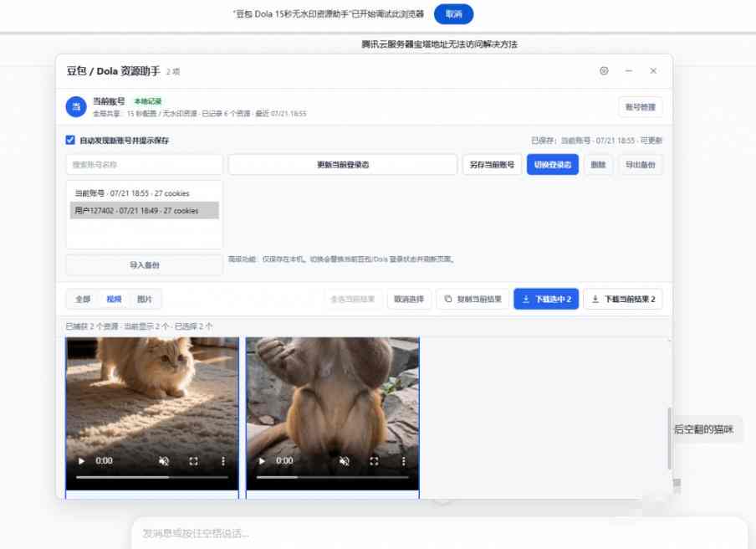Open more options on monkey video

[x=403, y=461]
